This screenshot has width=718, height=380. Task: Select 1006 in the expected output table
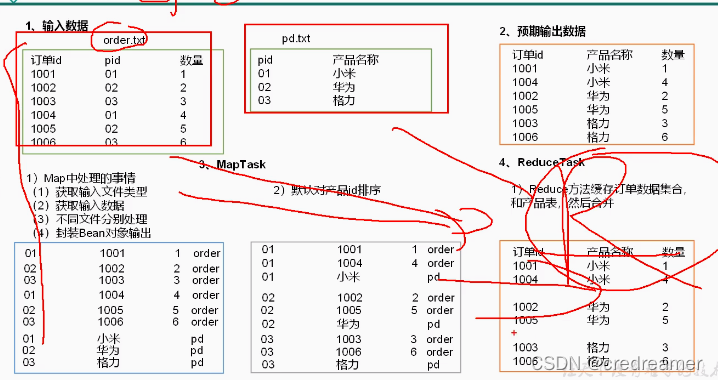(x=525, y=137)
